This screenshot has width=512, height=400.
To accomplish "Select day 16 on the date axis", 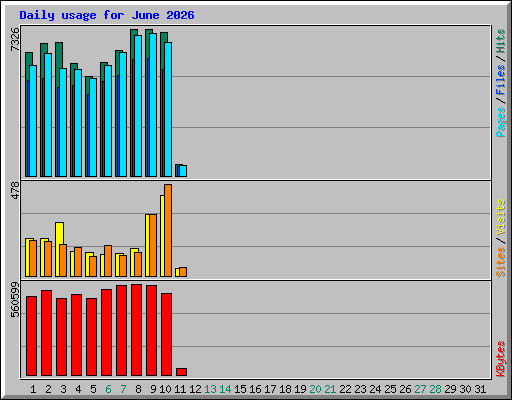I will pyautogui.click(x=255, y=389).
